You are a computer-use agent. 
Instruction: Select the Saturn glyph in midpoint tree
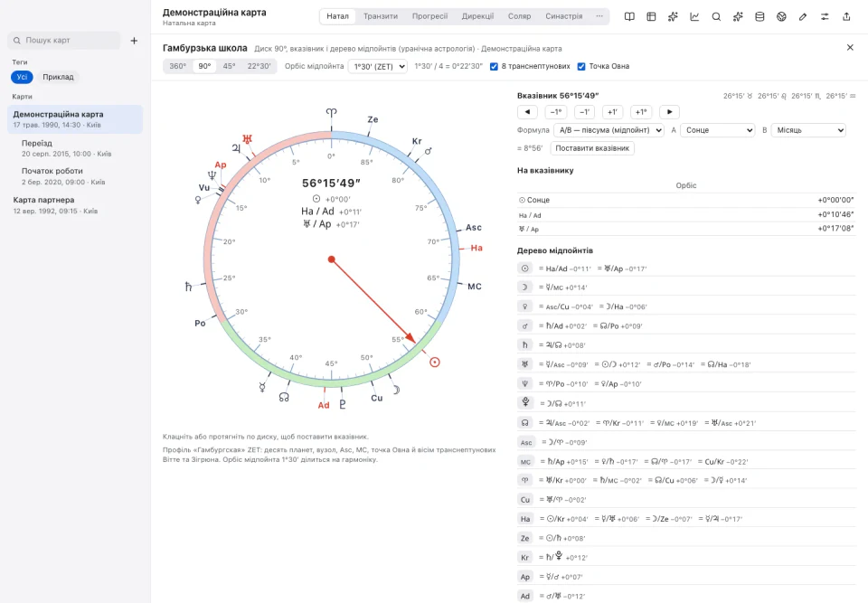click(x=524, y=345)
